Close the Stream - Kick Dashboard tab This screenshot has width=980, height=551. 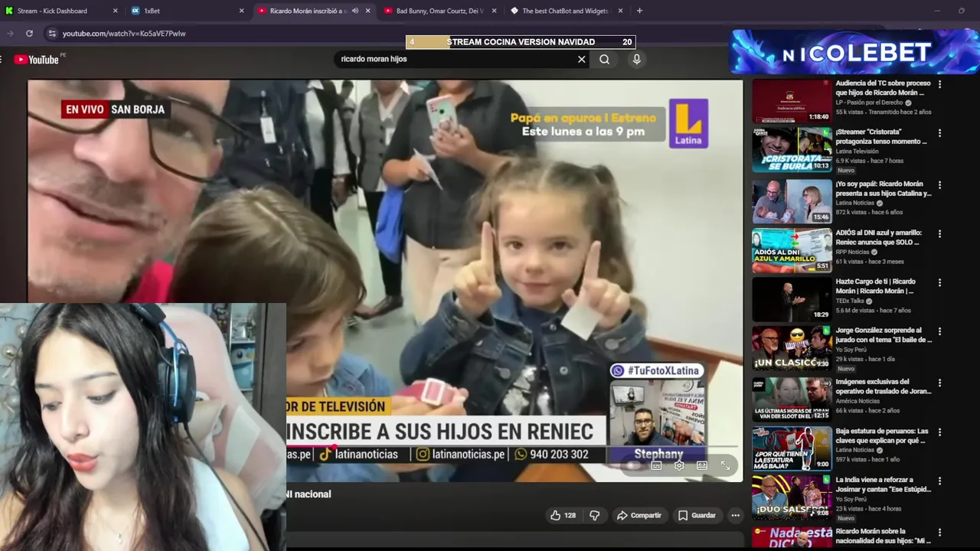coord(116,11)
